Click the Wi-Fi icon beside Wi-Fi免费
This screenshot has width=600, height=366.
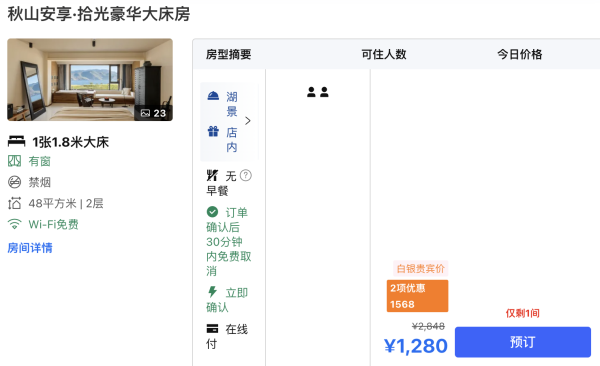[15, 224]
